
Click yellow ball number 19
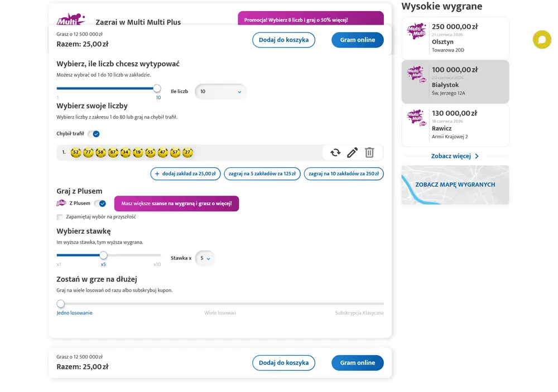click(138, 153)
